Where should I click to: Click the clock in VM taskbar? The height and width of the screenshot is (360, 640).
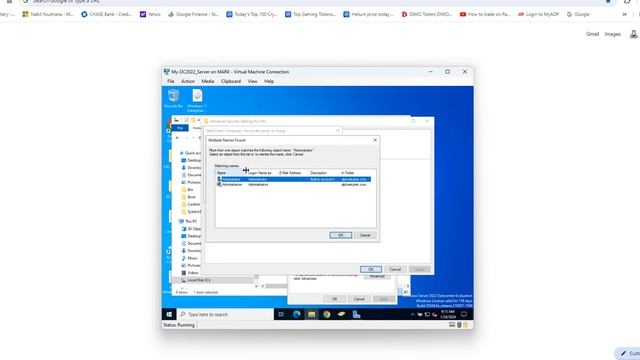click(448, 314)
